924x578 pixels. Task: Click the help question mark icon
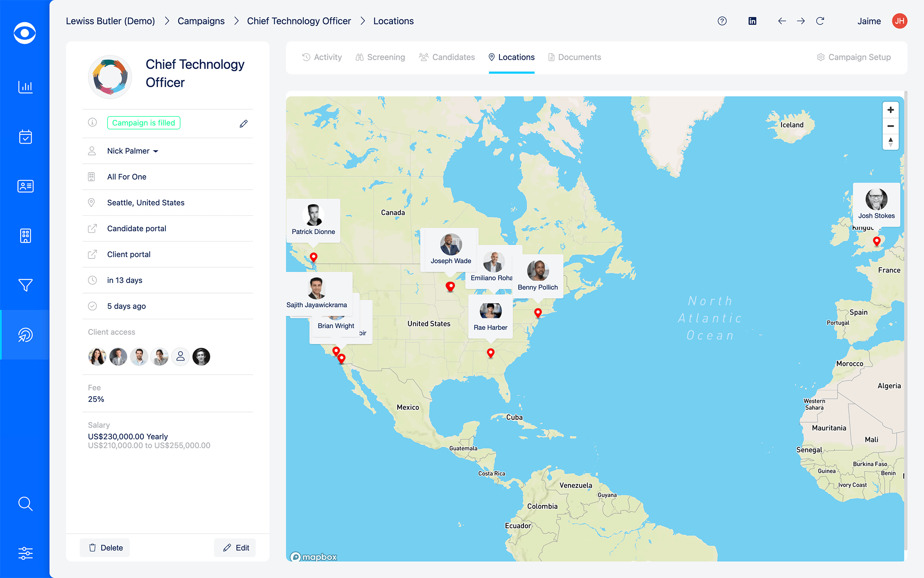722,21
